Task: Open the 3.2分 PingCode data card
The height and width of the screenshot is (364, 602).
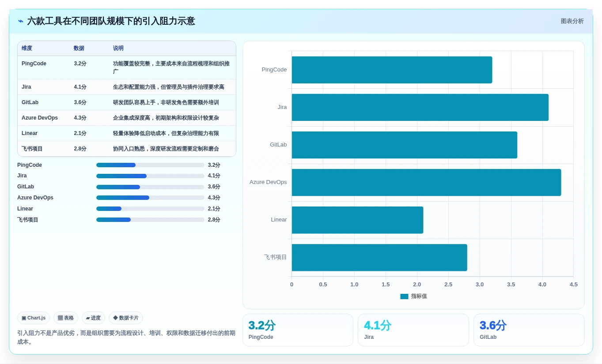Action: tap(298, 330)
